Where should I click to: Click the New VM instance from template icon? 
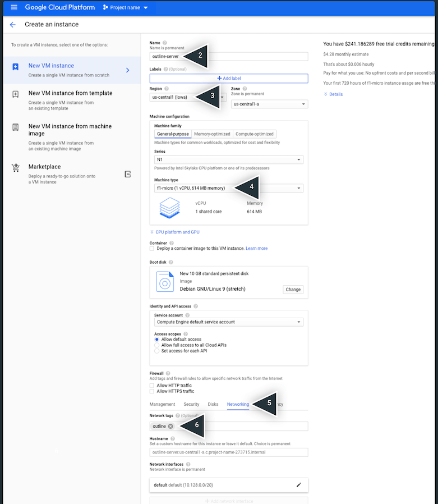pyautogui.click(x=15, y=94)
